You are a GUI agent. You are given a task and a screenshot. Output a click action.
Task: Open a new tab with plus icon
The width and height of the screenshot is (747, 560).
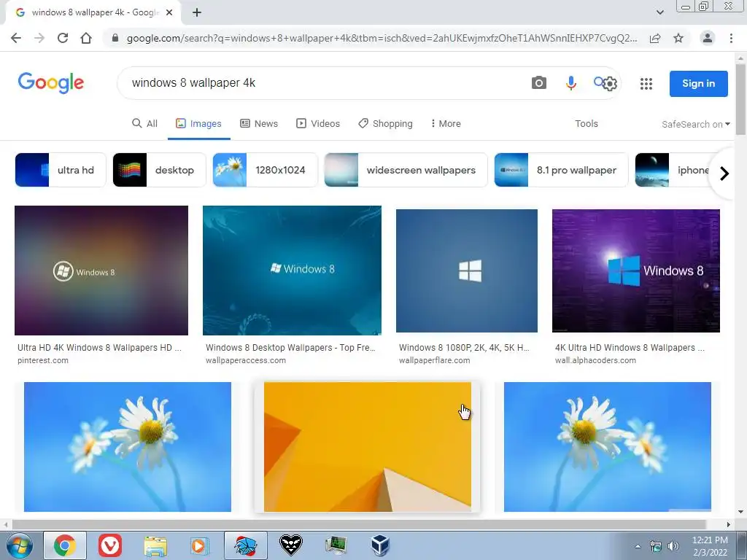pyautogui.click(x=197, y=12)
